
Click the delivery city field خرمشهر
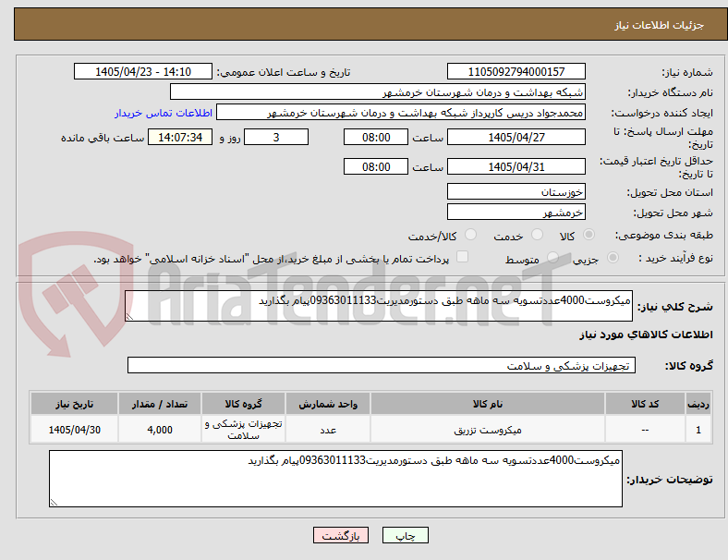point(516,213)
